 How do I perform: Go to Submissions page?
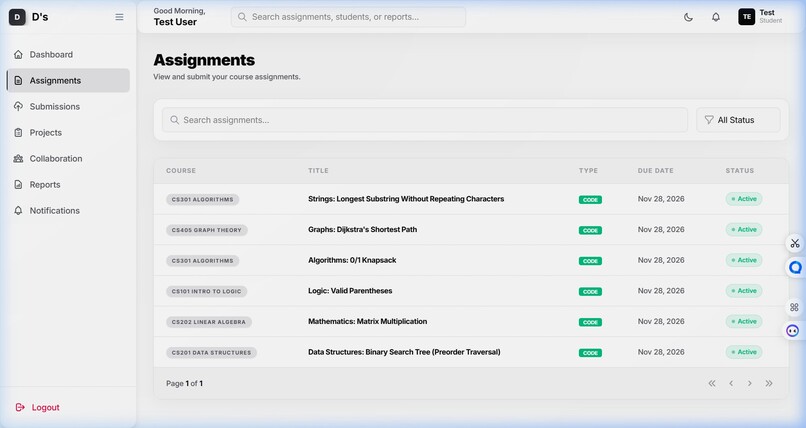click(x=68, y=106)
